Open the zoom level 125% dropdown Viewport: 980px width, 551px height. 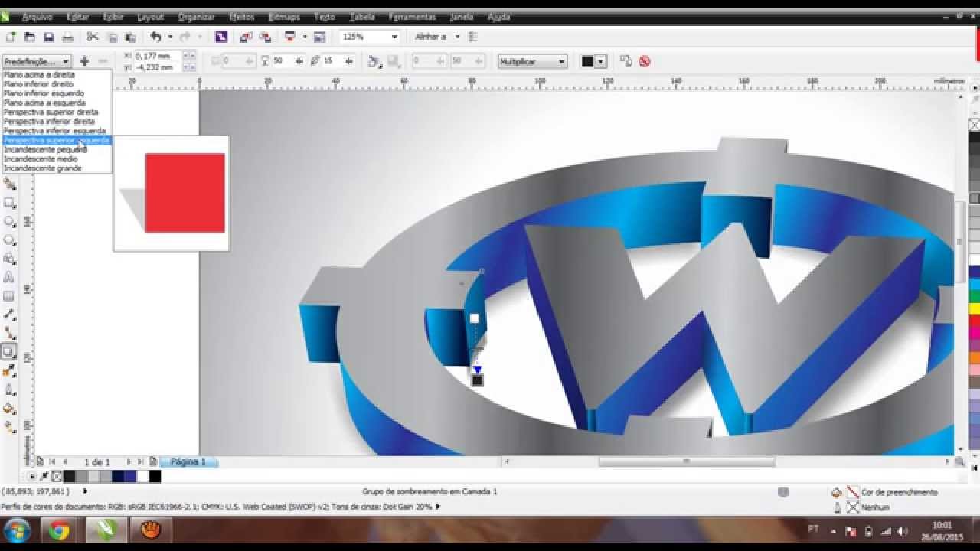394,37
